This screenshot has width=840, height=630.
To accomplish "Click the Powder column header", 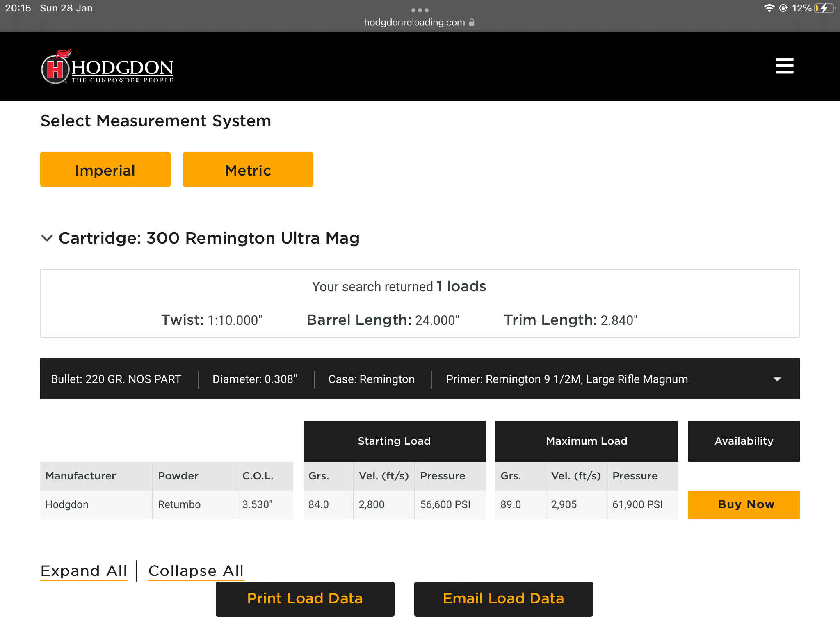I will click(x=195, y=476).
